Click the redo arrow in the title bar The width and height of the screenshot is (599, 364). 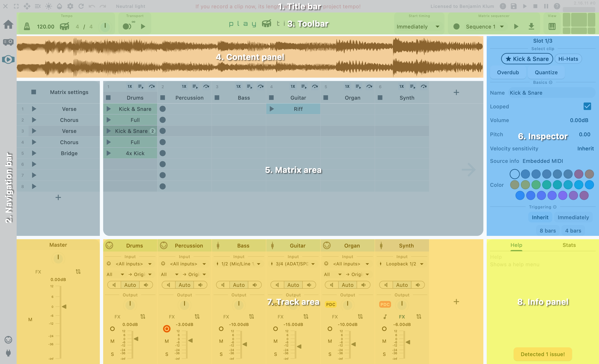tap(103, 6)
